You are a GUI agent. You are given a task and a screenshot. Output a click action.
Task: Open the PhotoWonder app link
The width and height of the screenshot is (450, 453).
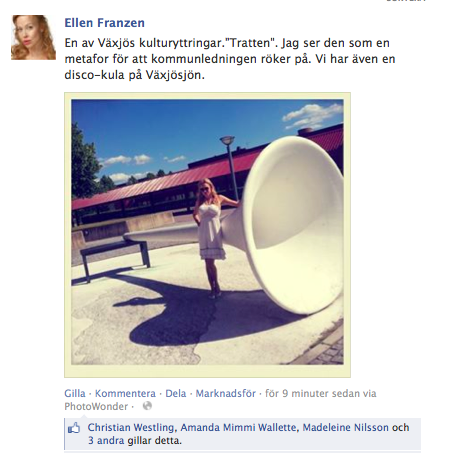click(96, 406)
